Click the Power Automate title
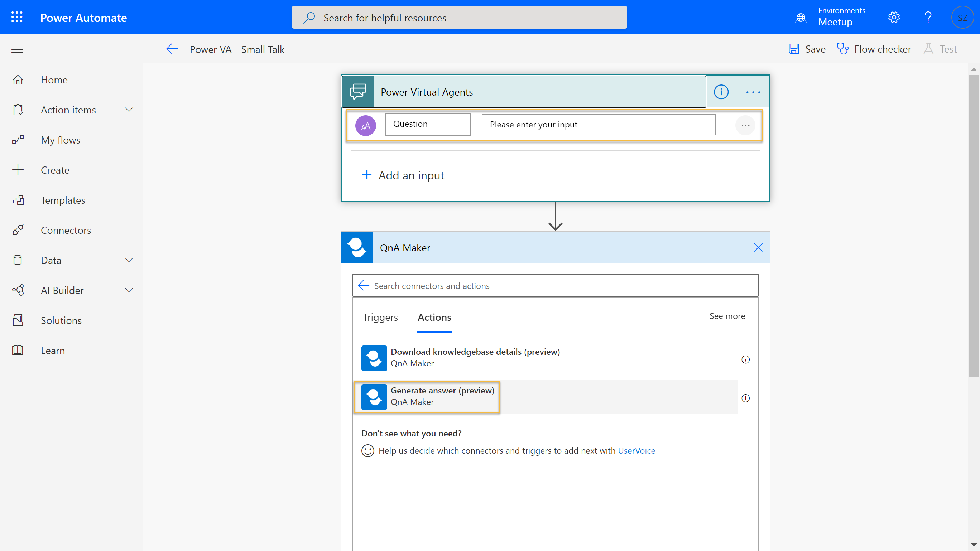 point(83,18)
